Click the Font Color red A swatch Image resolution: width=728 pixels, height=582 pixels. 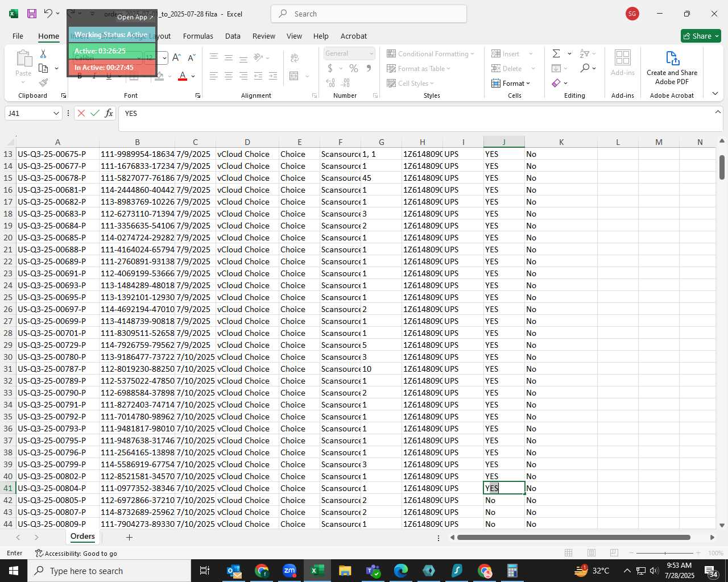[183, 76]
